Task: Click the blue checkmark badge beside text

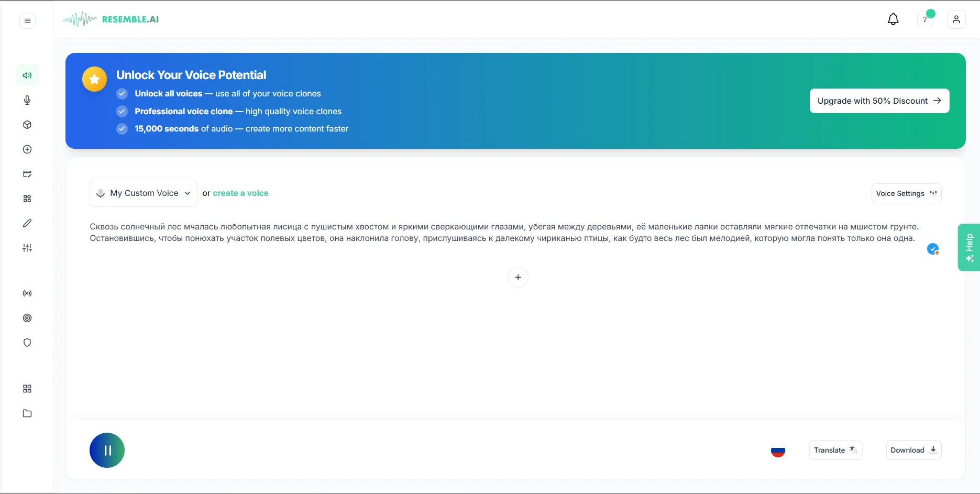Action: click(x=933, y=249)
